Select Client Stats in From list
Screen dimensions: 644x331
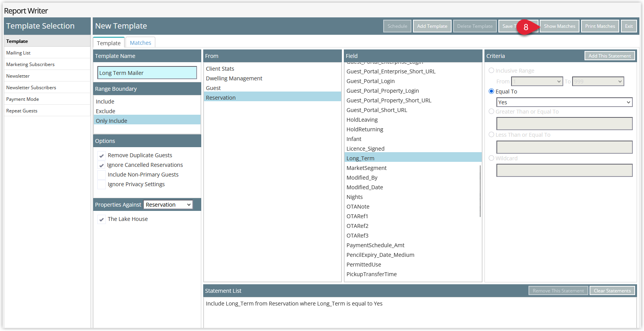272,69
